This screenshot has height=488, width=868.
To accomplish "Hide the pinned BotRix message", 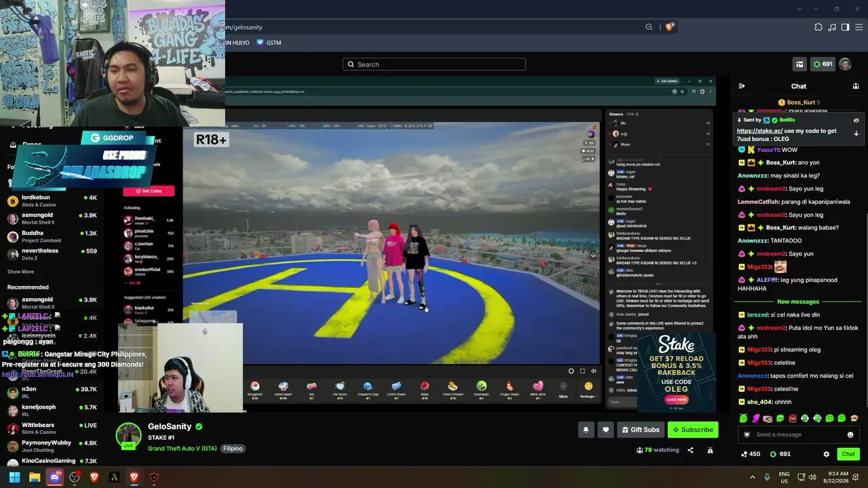I will click(856, 120).
